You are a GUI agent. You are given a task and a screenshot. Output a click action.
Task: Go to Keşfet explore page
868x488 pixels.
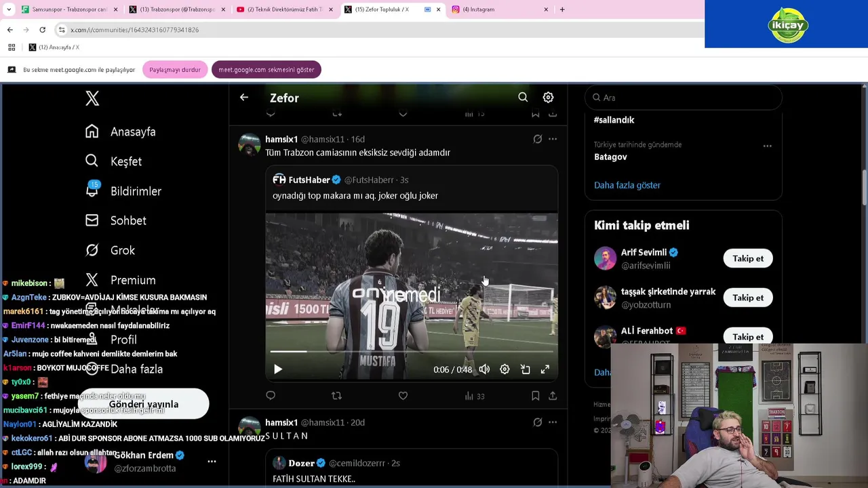[x=114, y=161]
